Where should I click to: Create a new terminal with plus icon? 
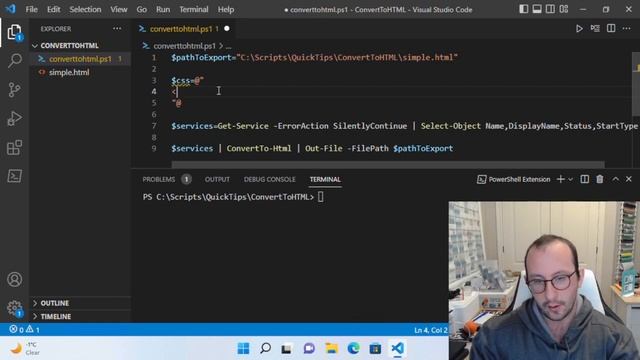[560, 179]
